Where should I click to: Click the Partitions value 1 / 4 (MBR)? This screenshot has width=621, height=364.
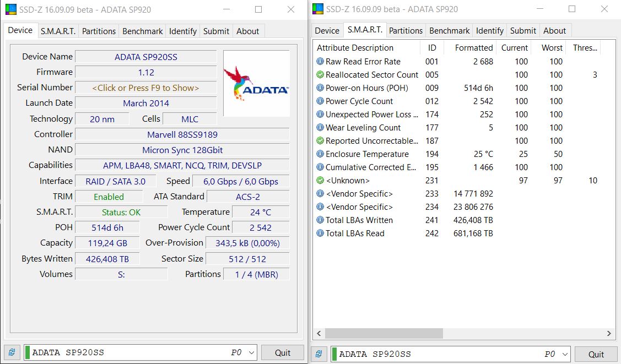tap(257, 275)
